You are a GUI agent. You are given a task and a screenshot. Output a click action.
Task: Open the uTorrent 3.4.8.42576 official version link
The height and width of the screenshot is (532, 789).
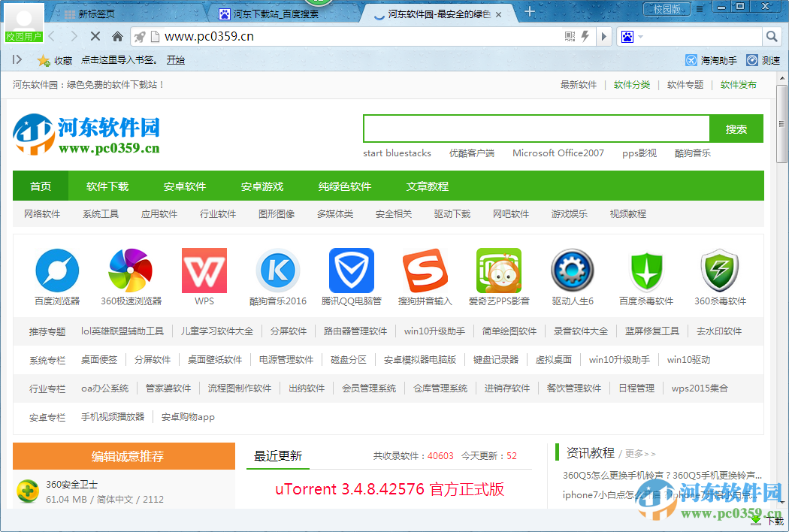tap(388, 489)
